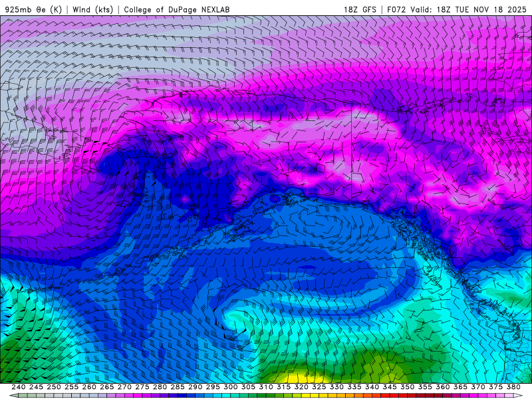Select the 'College of DuPage NEXLAB' text
This screenshot has height=399, width=532.
[x=177, y=9]
